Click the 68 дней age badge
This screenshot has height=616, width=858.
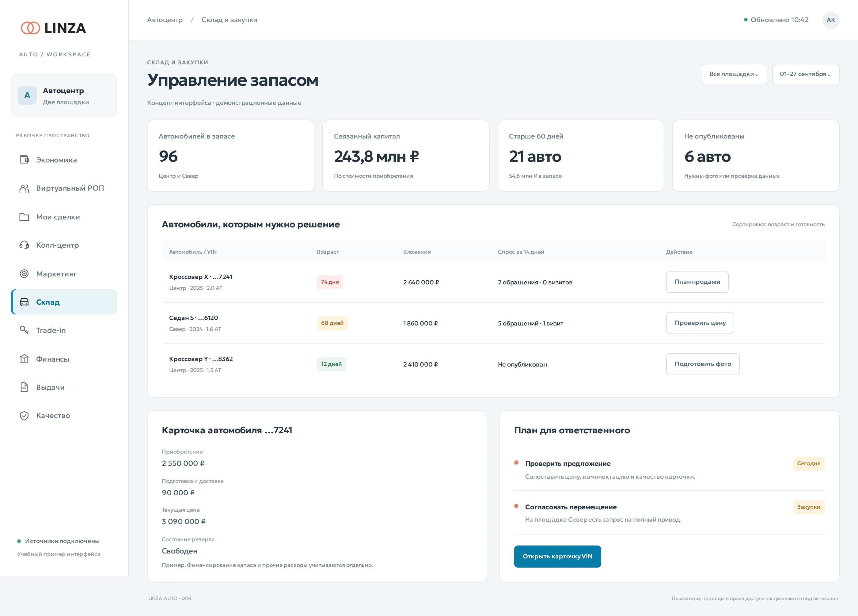tap(332, 323)
